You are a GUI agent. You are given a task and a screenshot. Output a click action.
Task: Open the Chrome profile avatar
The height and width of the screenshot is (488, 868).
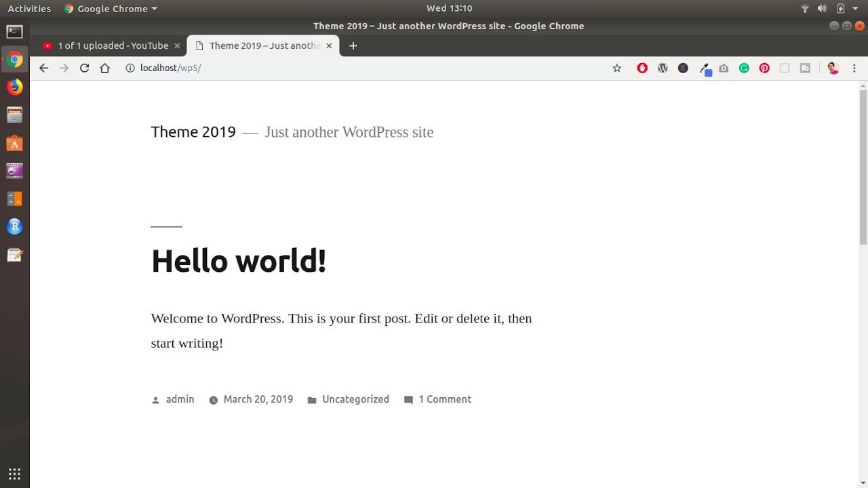tap(833, 68)
